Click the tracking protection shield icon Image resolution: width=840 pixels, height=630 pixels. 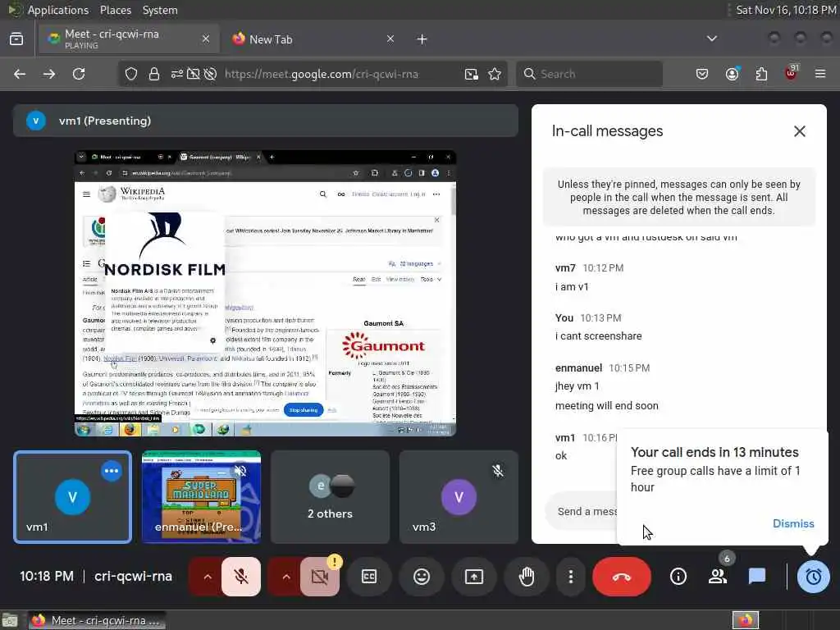point(130,74)
